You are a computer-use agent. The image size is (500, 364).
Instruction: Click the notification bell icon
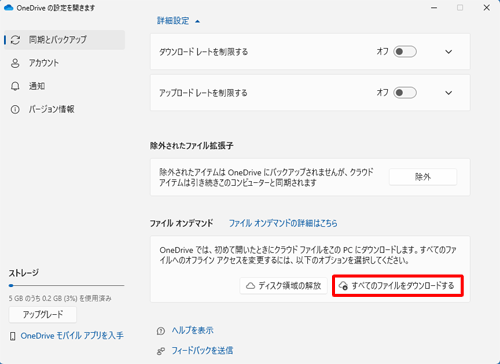pos(15,86)
